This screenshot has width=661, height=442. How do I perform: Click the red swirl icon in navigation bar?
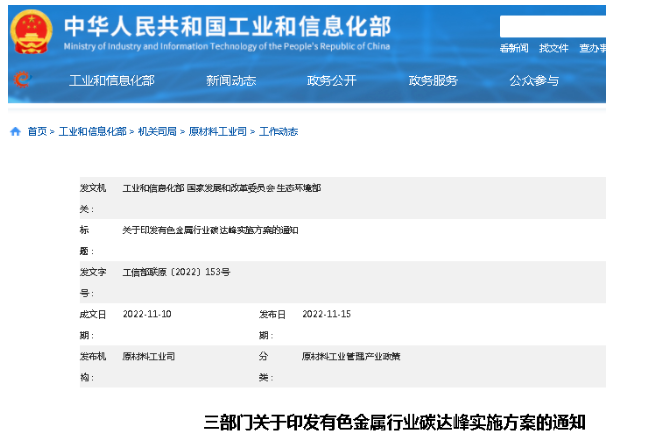coord(22,79)
